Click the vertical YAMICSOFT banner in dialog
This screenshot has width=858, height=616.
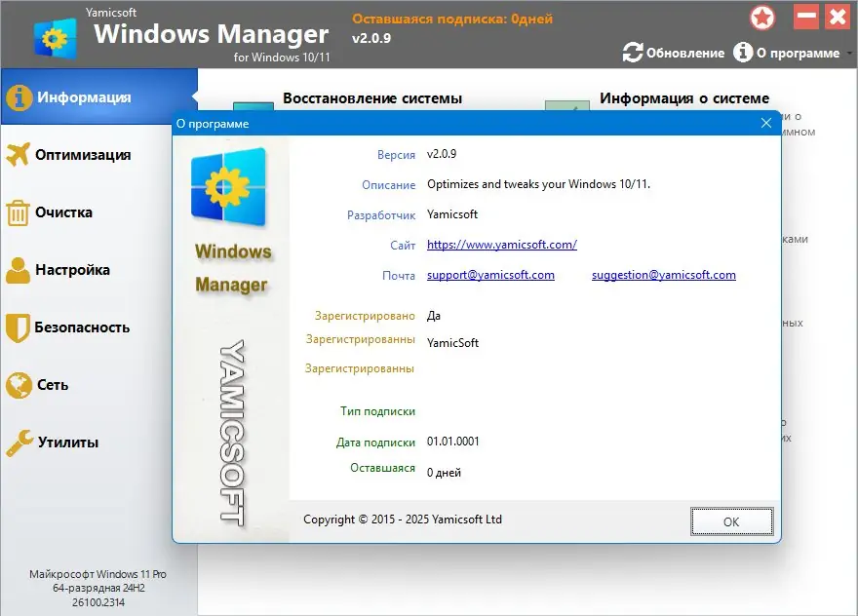[x=232, y=433]
